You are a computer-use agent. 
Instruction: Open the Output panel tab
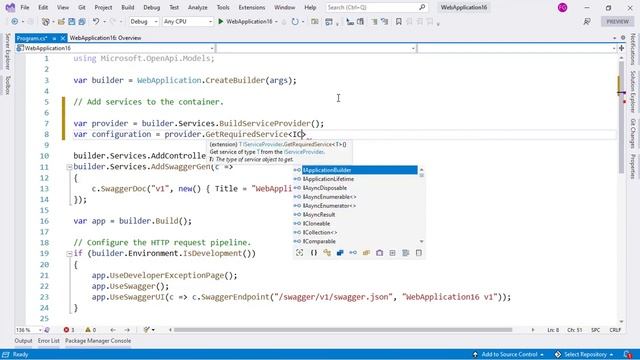(x=23, y=340)
